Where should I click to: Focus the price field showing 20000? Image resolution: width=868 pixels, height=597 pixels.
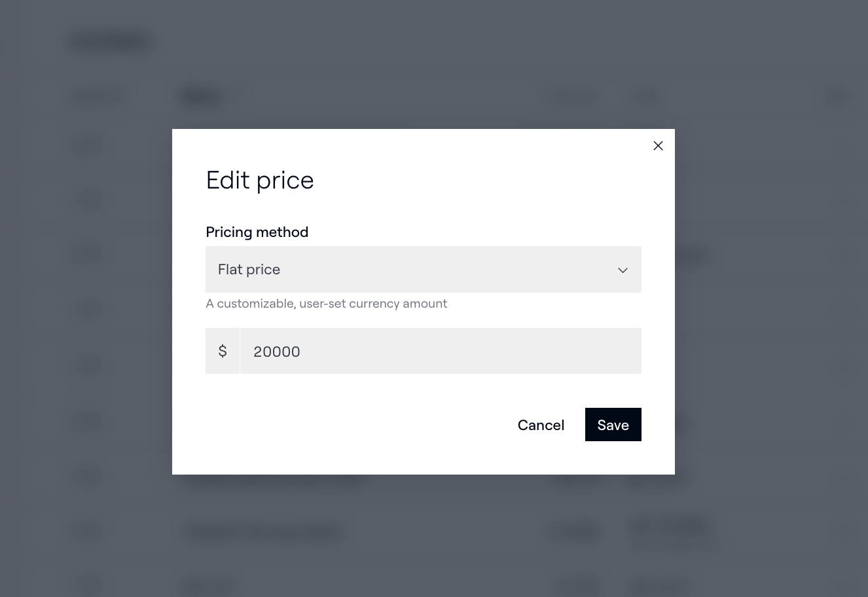pyautogui.click(x=441, y=351)
